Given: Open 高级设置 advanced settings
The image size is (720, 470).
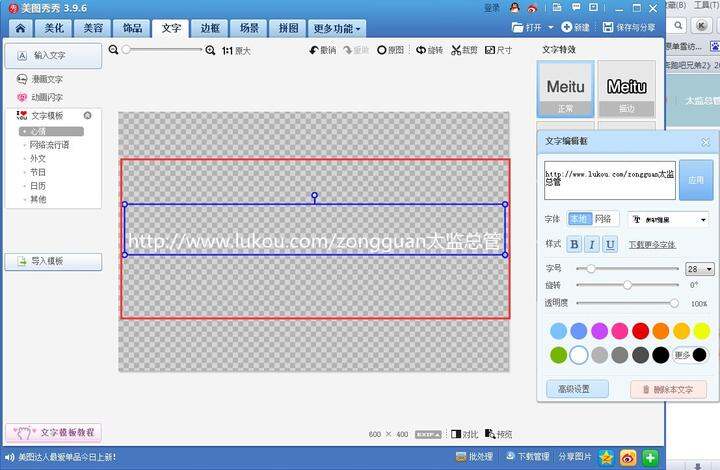Looking at the screenshot, I should click(577, 389).
